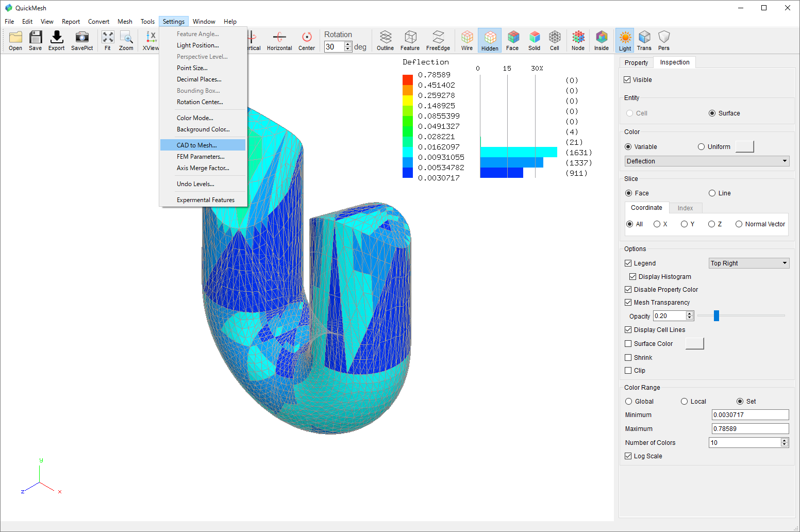
Task: Choose FEM Parameters... menu entry
Action: tap(203, 157)
